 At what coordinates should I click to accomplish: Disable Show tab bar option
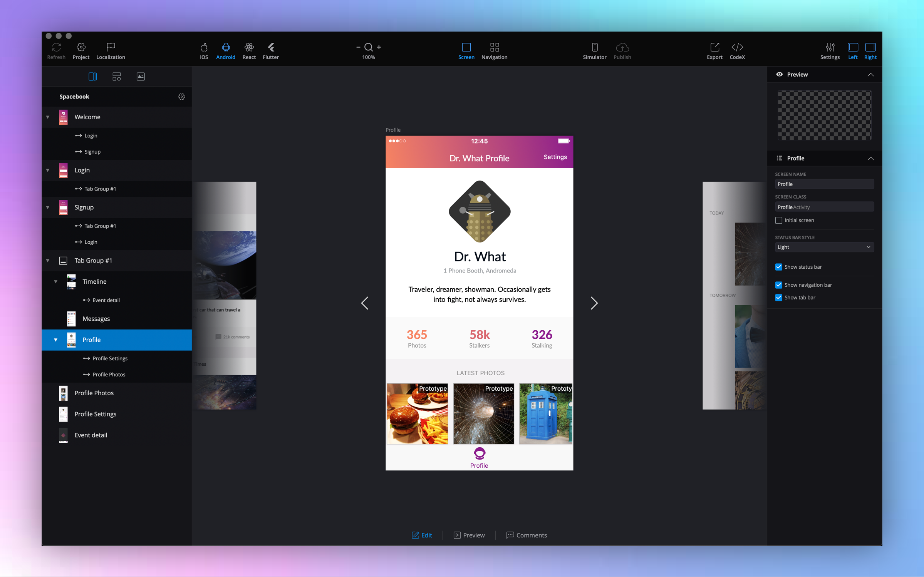click(779, 298)
